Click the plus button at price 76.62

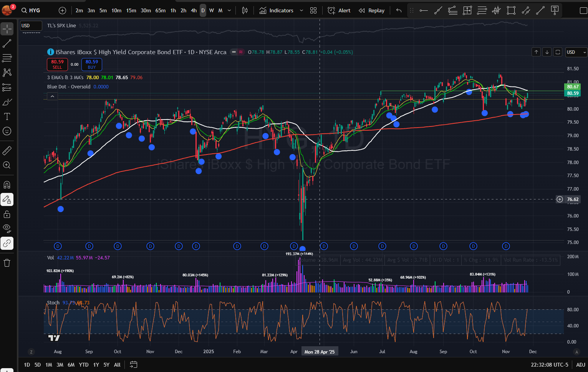pyautogui.click(x=560, y=199)
